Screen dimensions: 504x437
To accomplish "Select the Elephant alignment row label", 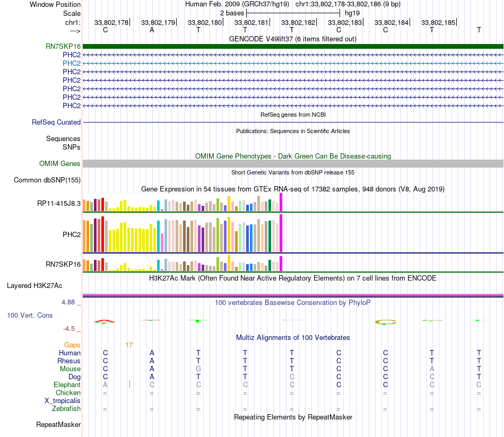I will (67, 384).
